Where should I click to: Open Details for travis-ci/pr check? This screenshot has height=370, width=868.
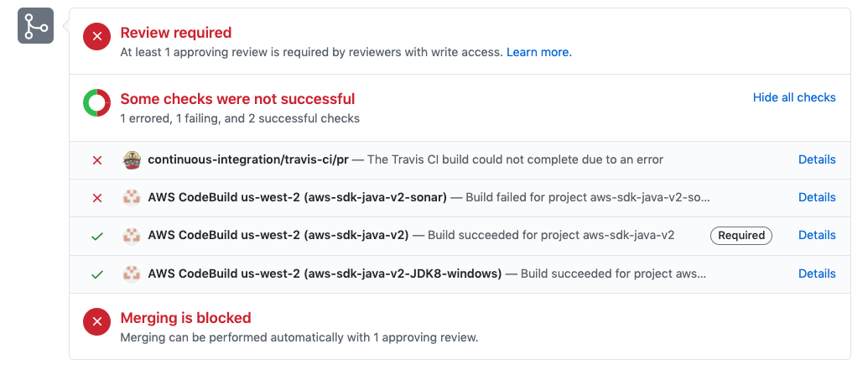coord(817,159)
